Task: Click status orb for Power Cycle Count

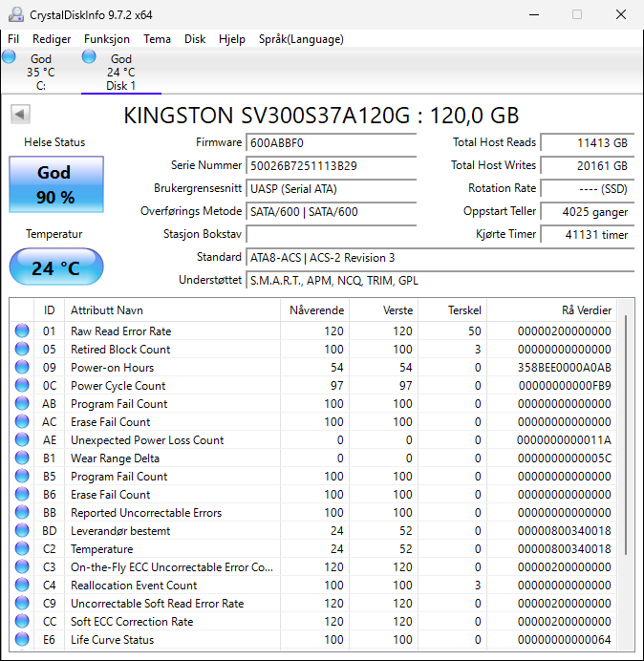Action: 22,385
